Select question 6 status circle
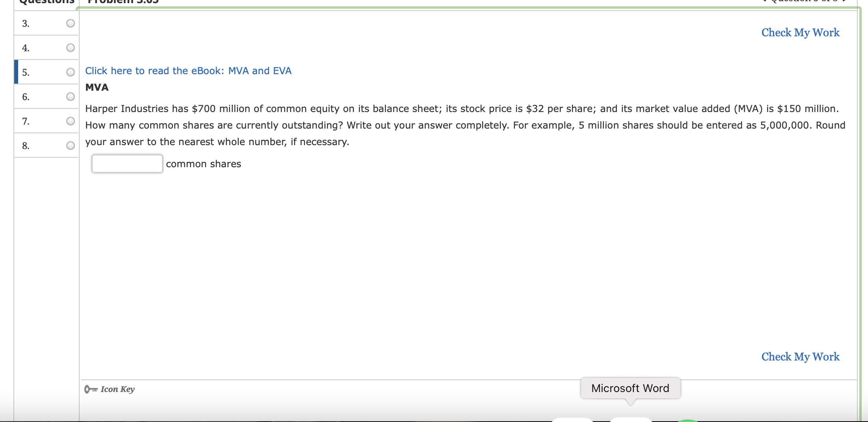Viewport: 868px width, 422px height. pos(71,97)
